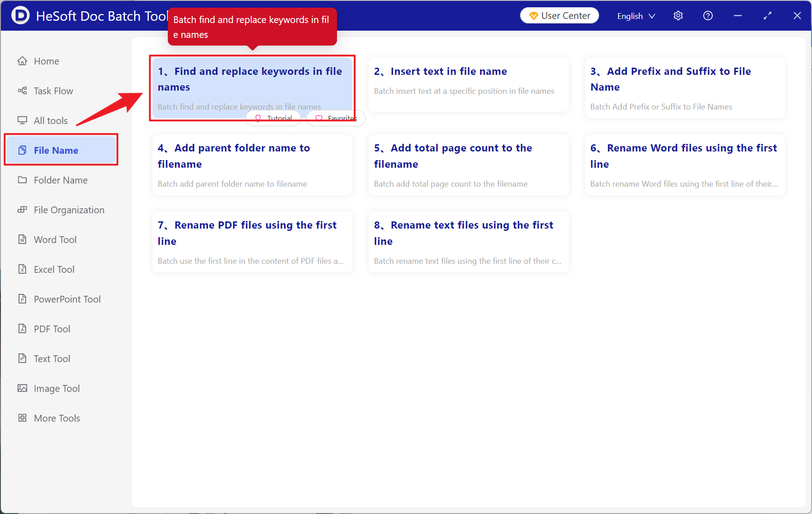Maximize the window with the expand icon
812x514 pixels.
coord(767,16)
